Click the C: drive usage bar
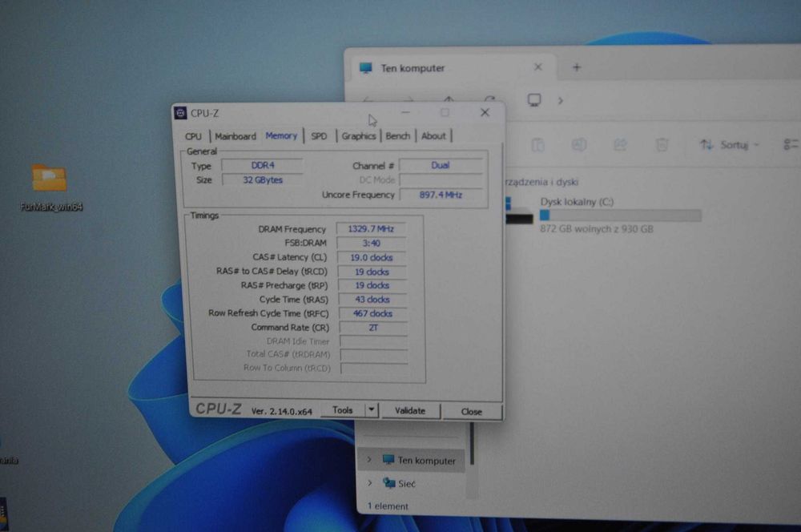Image resolution: width=801 pixels, height=532 pixels. click(x=620, y=216)
